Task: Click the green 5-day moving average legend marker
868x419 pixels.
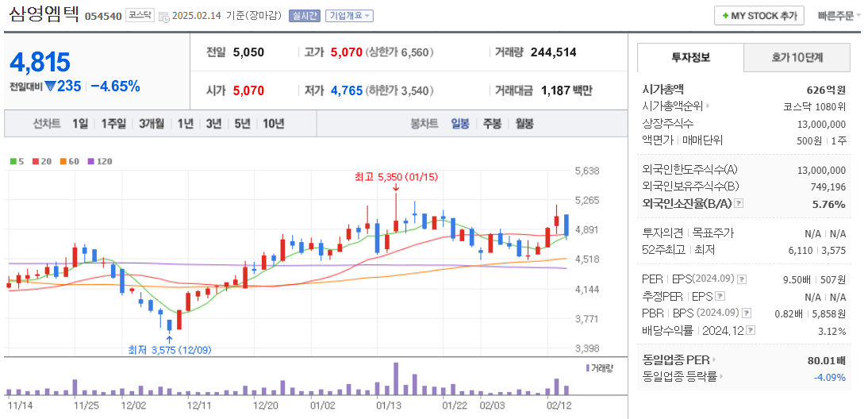Action: 13,162
